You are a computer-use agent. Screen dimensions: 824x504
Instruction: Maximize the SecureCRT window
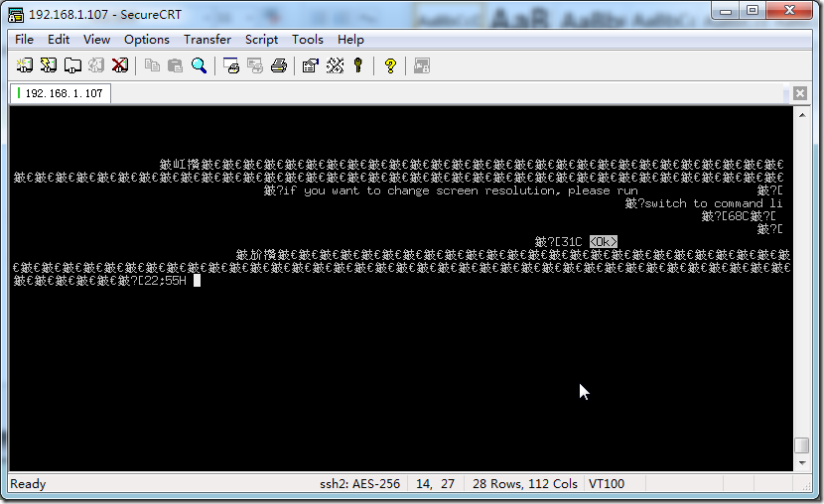tap(753, 11)
